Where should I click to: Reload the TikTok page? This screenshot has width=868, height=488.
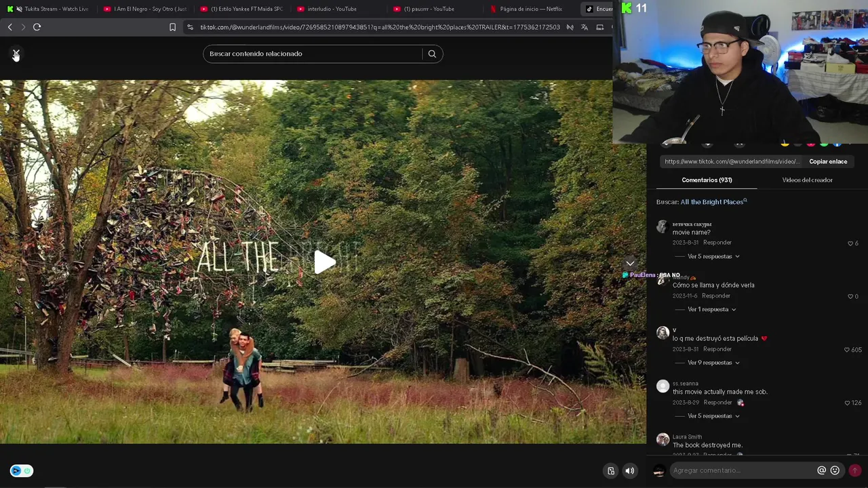coord(37,27)
